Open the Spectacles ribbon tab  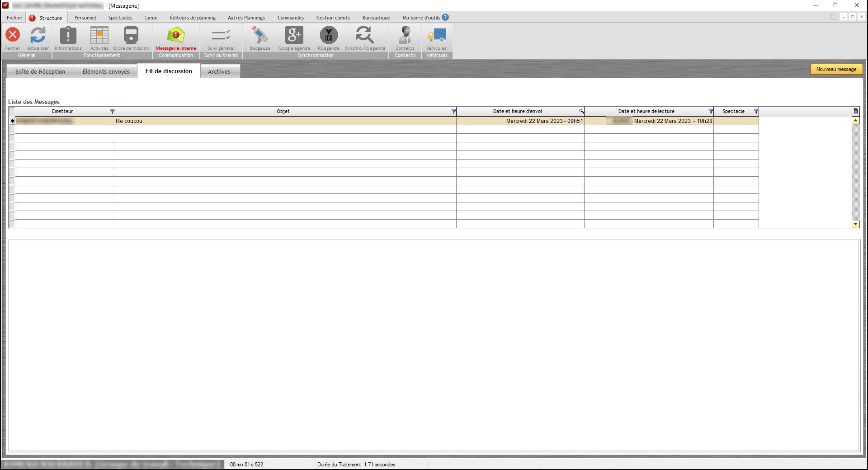[120, 18]
